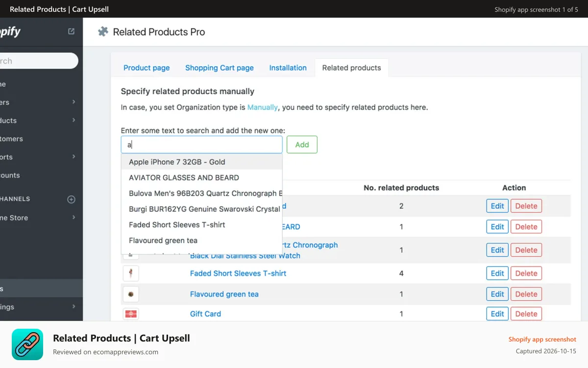Edit the row with 2 related products
Screen dimensions: 588x368
497,206
